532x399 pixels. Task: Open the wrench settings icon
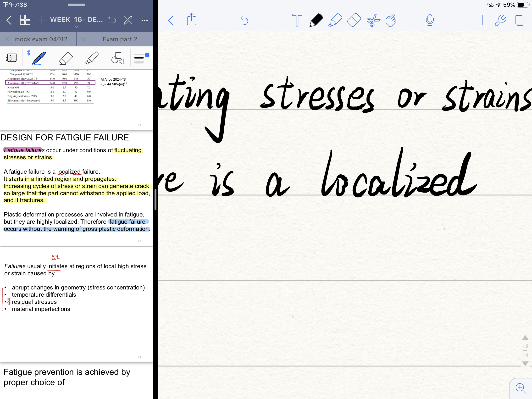point(500,20)
